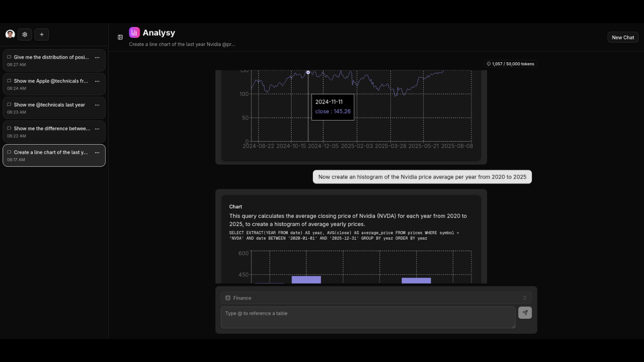
Task: Click the 'Chart' heading in response
Action: click(235, 207)
